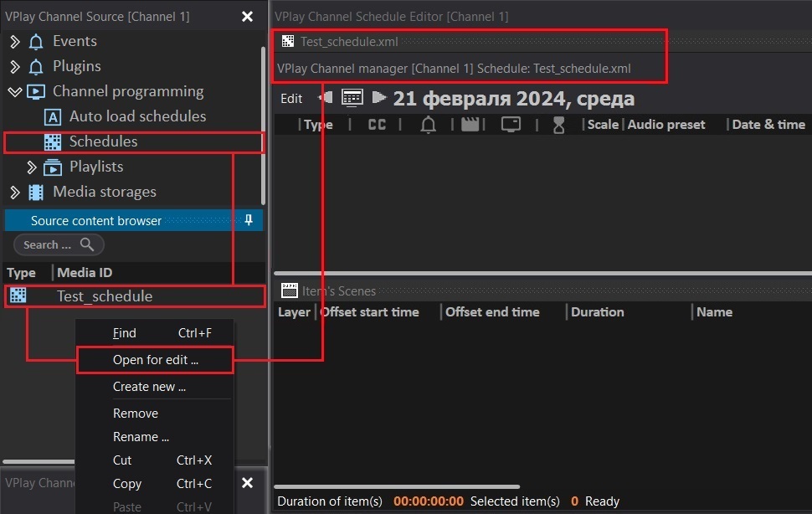Viewport: 812px width, 514px height.
Task: Click the Duration column header in scenes
Action: pos(597,312)
